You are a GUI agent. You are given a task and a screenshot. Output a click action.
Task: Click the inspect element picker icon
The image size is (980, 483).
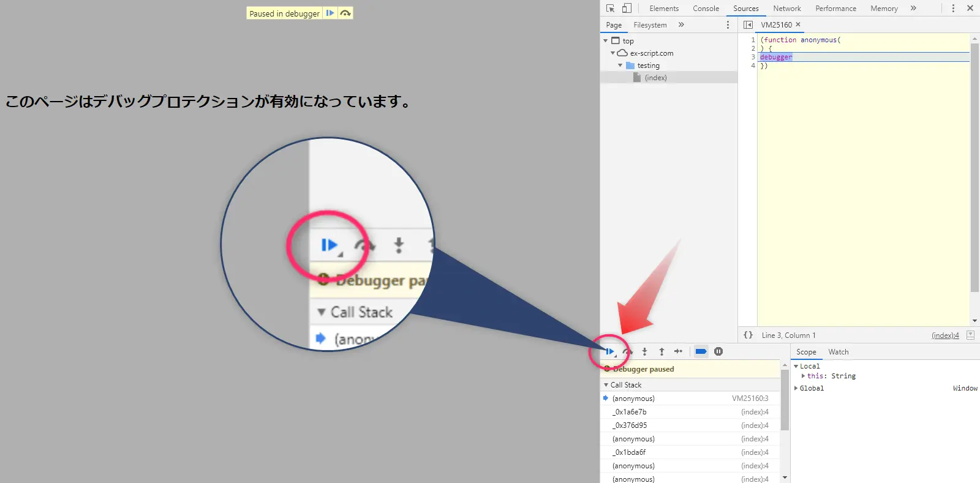tap(610, 8)
